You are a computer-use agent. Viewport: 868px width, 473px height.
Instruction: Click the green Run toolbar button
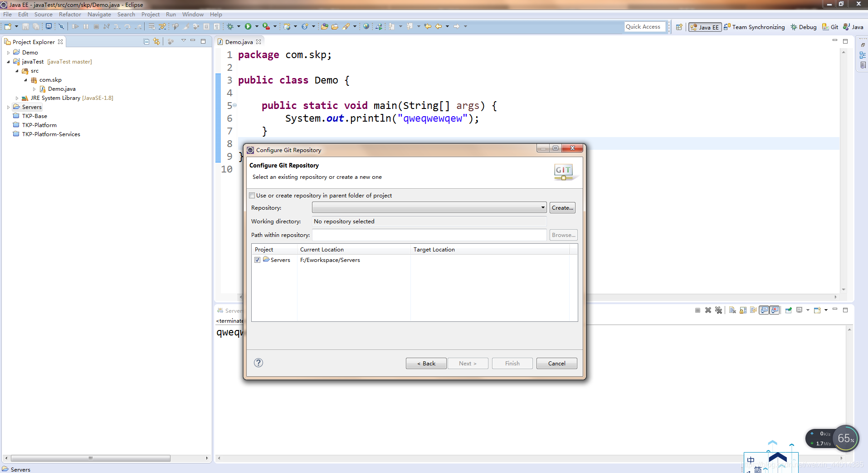(x=248, y=26)
